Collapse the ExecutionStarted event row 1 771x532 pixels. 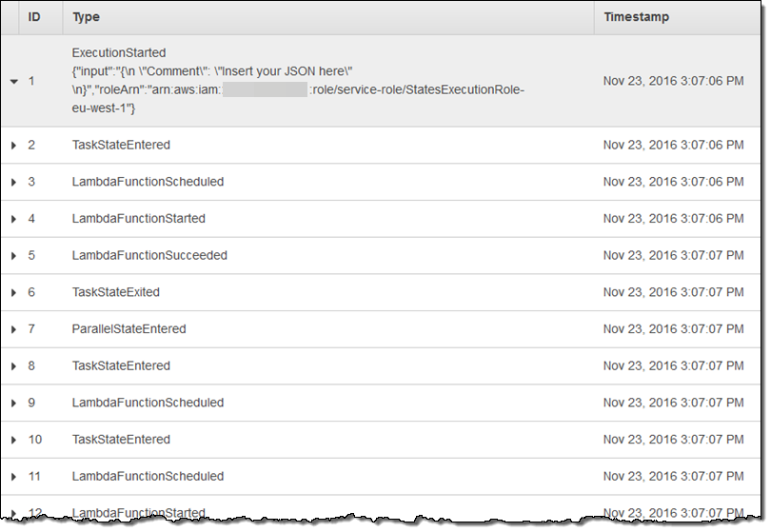(x=14, y=82)
